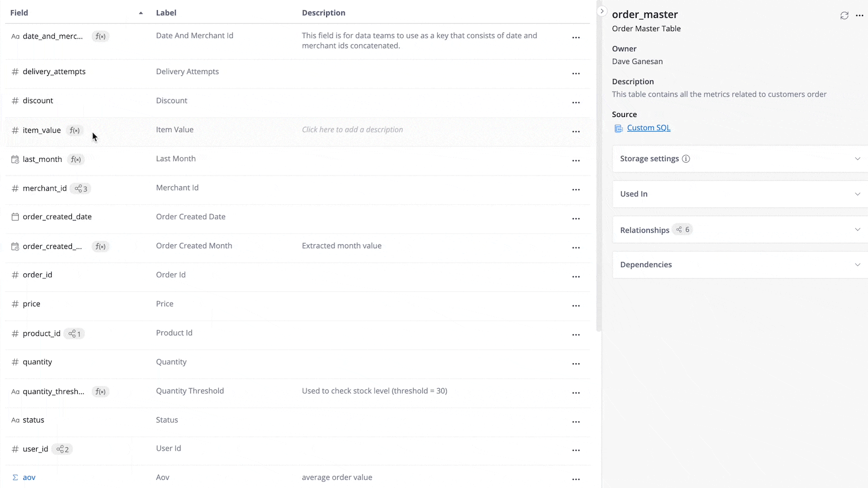Viewport: 868px width, 488px height.
Task: Collapse the right details side panel arrow
Action: click(602, 11)
